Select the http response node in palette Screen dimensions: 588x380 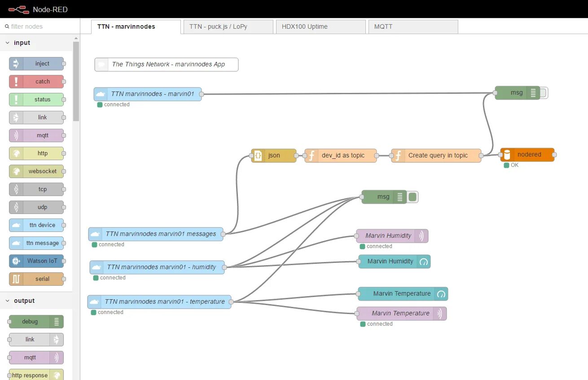coord(36,375)
